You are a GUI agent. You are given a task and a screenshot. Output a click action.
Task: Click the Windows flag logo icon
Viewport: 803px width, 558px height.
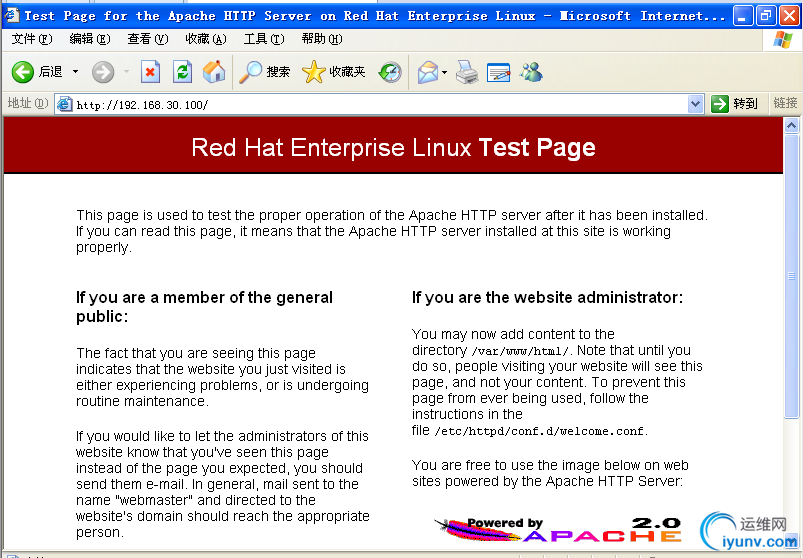tap(783, 39)
